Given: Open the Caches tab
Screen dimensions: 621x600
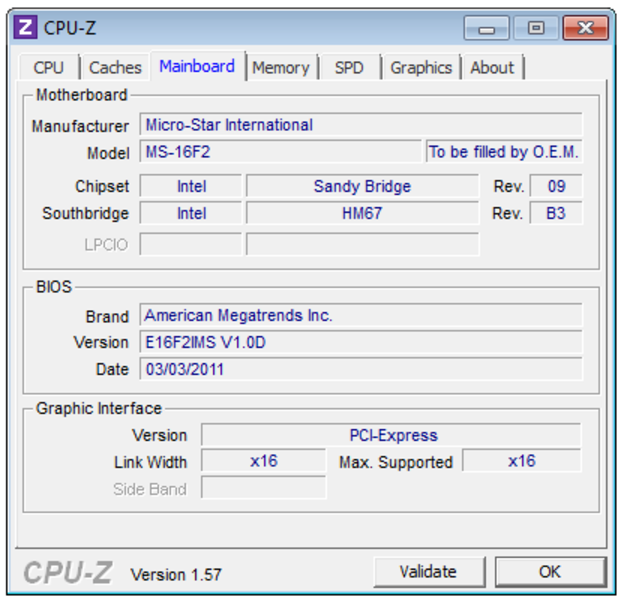Looking at the screenshot, I should [x=115, y=67].
